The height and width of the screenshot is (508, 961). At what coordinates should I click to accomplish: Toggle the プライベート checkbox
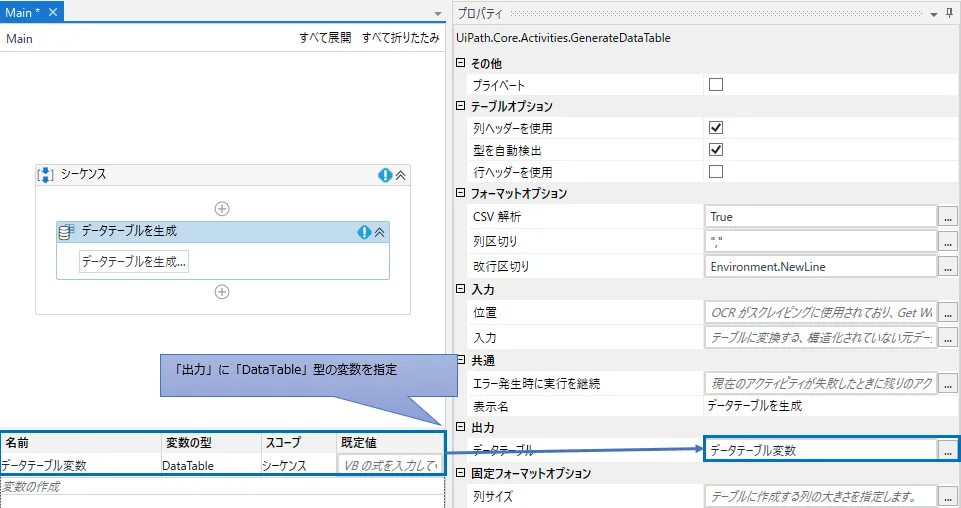[715, 85]
